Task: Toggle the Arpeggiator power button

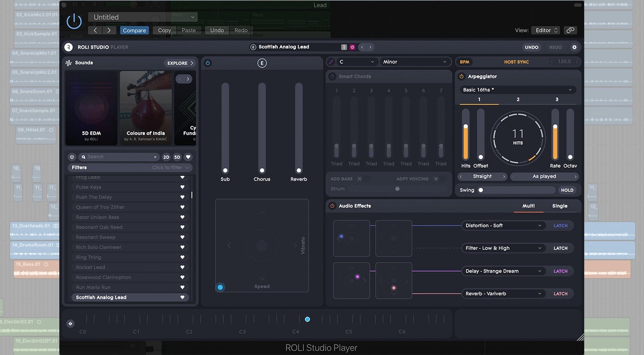Action: [x=461, y=76]
